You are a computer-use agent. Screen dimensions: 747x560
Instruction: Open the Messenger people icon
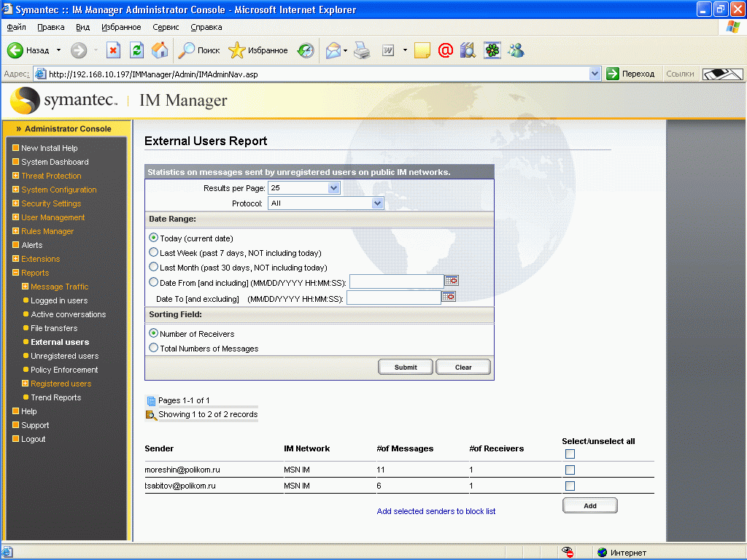click(516, 50)
